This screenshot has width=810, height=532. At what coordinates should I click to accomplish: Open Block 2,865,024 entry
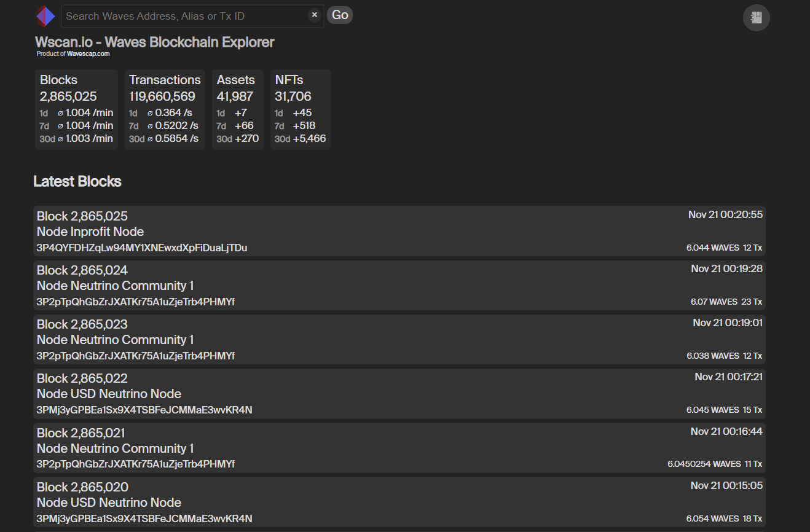pos(399,285)
